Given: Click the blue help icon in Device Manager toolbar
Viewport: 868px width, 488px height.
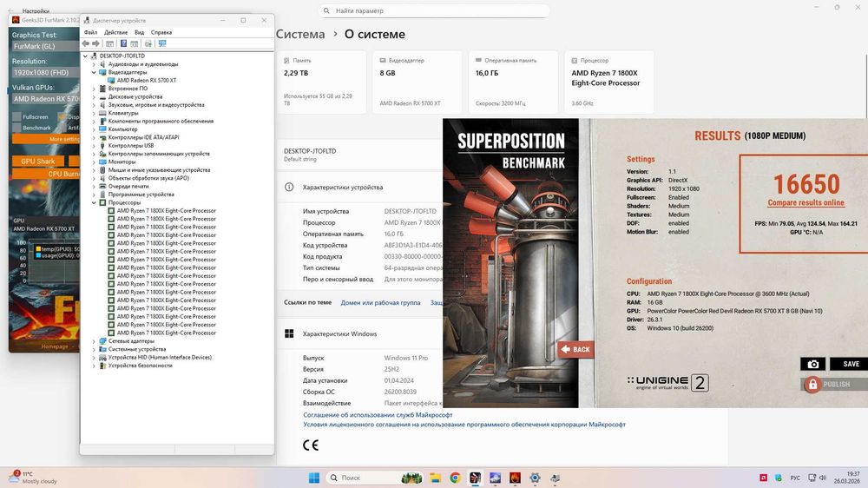Looking at the screenshot, I should pos(123,43).
